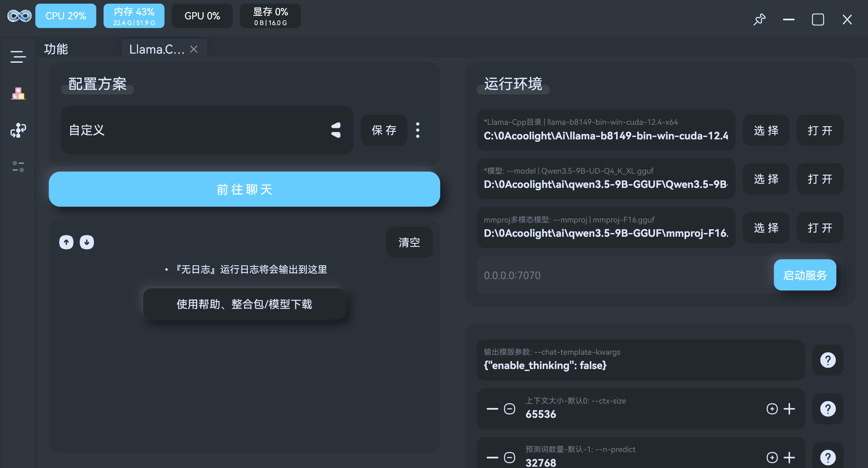
Task: Click the --ctx-size value 65536
Action: click(541, 414)
